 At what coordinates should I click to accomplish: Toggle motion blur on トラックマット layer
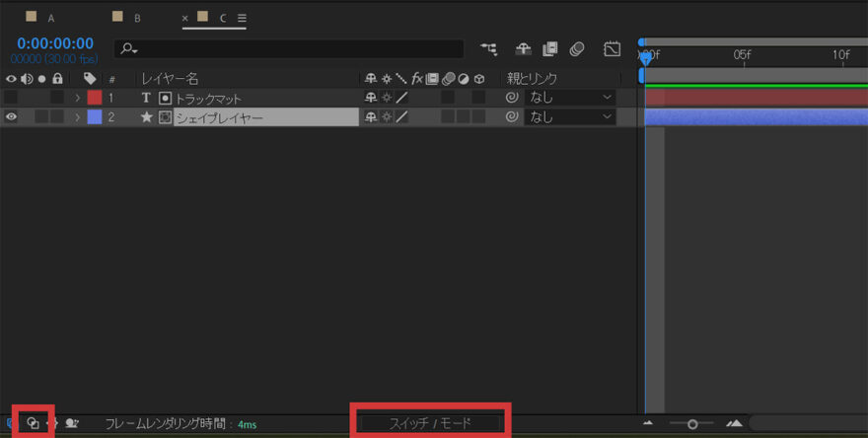[448, 98]
